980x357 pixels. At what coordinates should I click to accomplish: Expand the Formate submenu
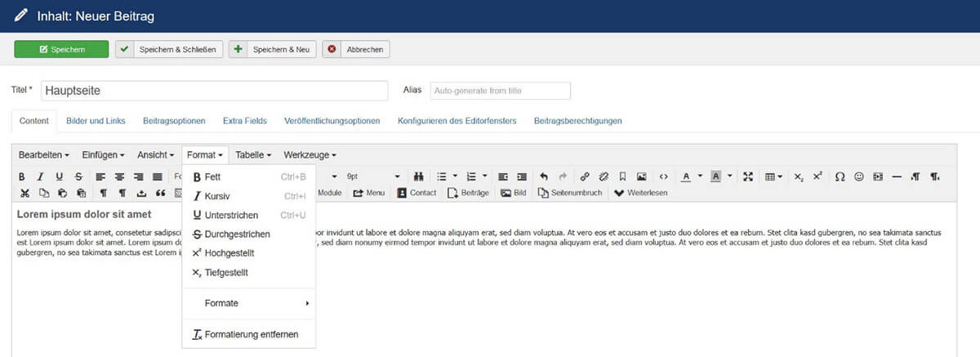click(248, 303)
